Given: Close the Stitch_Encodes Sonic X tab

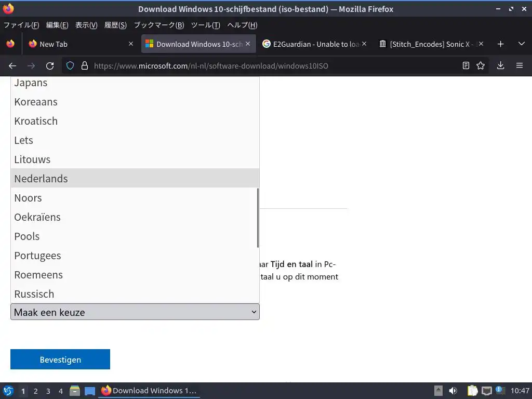Looking at the screenshot, I should (481, 44).
